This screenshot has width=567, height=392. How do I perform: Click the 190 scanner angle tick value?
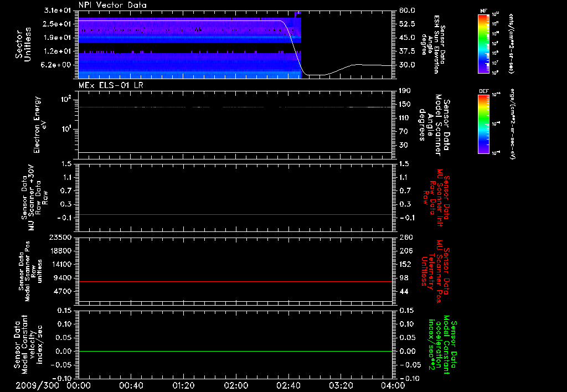point(405,91)
